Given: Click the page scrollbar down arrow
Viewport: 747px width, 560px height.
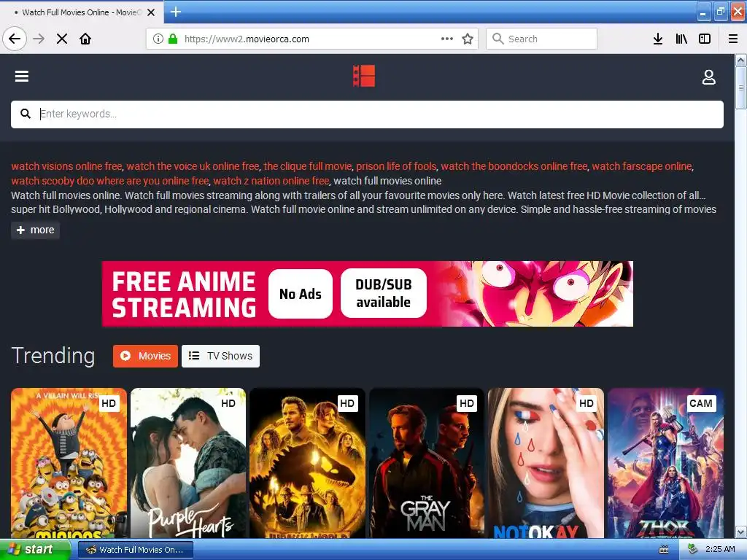Looking at the screenshot, I should click(x=741, y=532).
